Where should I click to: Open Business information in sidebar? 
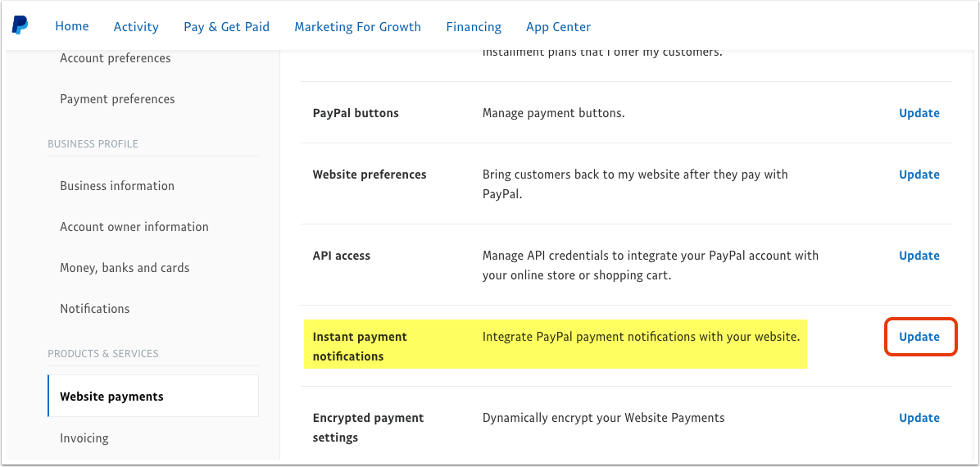117,186
